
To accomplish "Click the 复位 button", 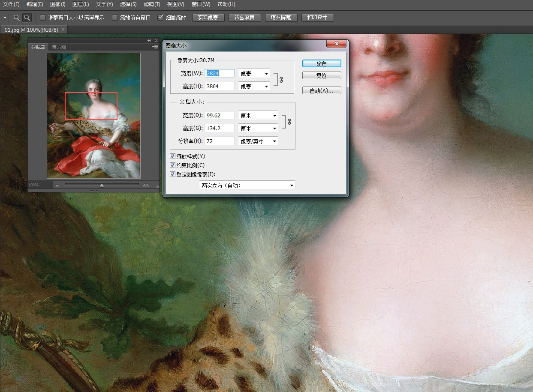I will click(x=322, y=76).
